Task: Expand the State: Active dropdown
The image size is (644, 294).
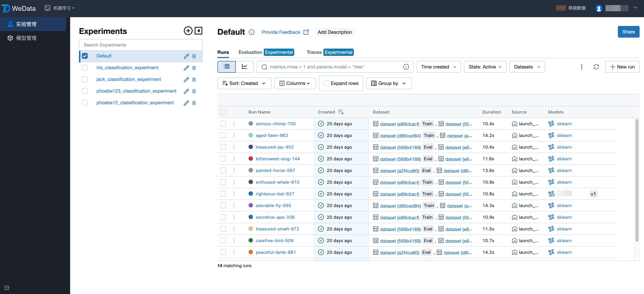Action: 485,67
